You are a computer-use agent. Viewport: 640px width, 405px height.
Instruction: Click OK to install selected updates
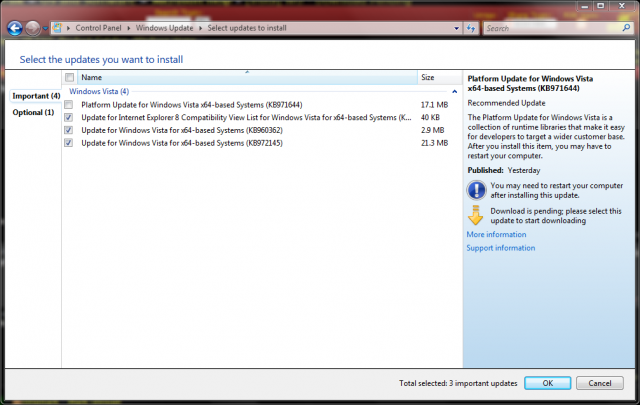(x=547, y=383)
